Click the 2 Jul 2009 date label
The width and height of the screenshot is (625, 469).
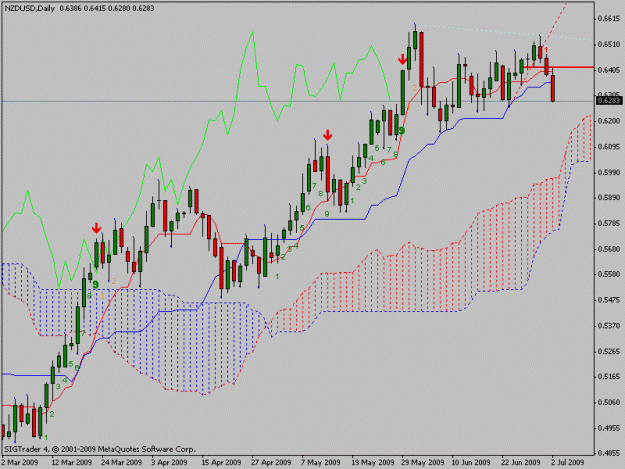click(x=568, y=462)
